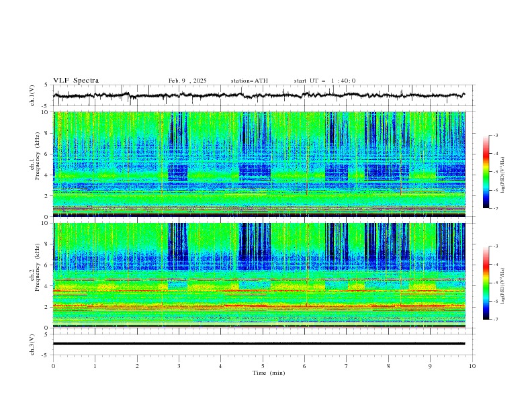Click time axis tick label '7'
This screenshot has width=532, height=411.
coord(347,366)
